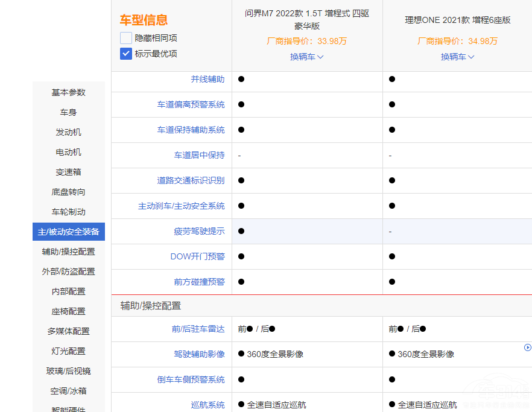Screen dimensions: 532x412
Task: Go to 车身 section in sidebar
Action: [x=68, y=112]
